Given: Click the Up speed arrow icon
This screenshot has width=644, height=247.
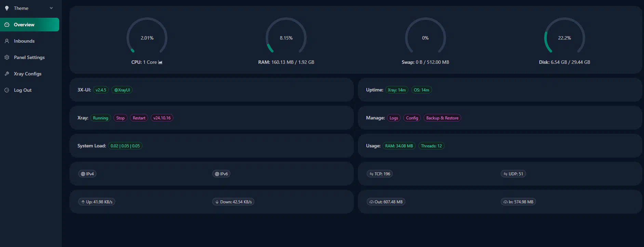Looking at the screenshot, I should pos(83,202).
